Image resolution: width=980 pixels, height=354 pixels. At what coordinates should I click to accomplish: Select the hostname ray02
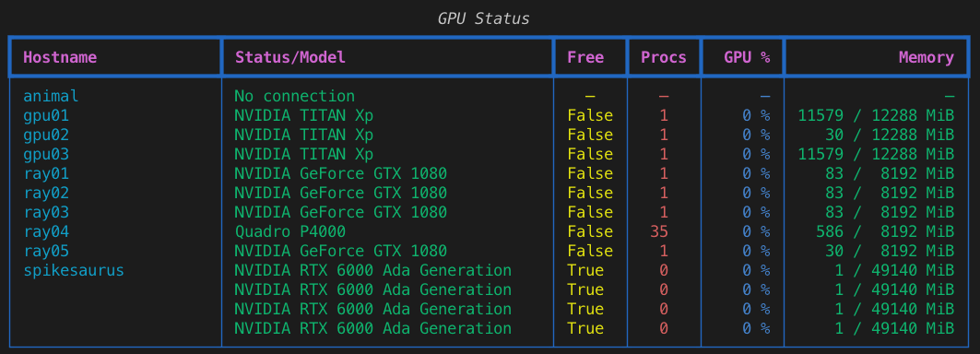46,193
